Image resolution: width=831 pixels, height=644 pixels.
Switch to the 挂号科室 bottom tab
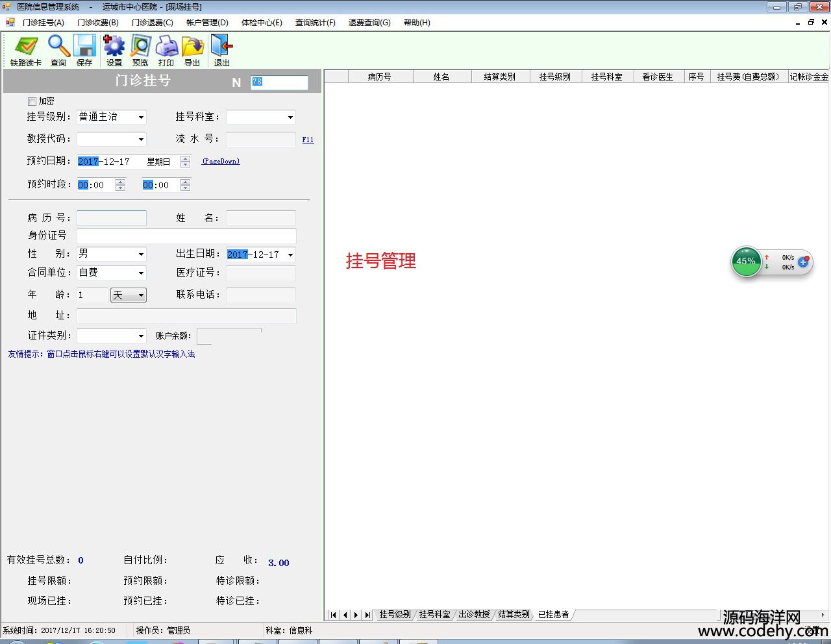coord(434,614)
